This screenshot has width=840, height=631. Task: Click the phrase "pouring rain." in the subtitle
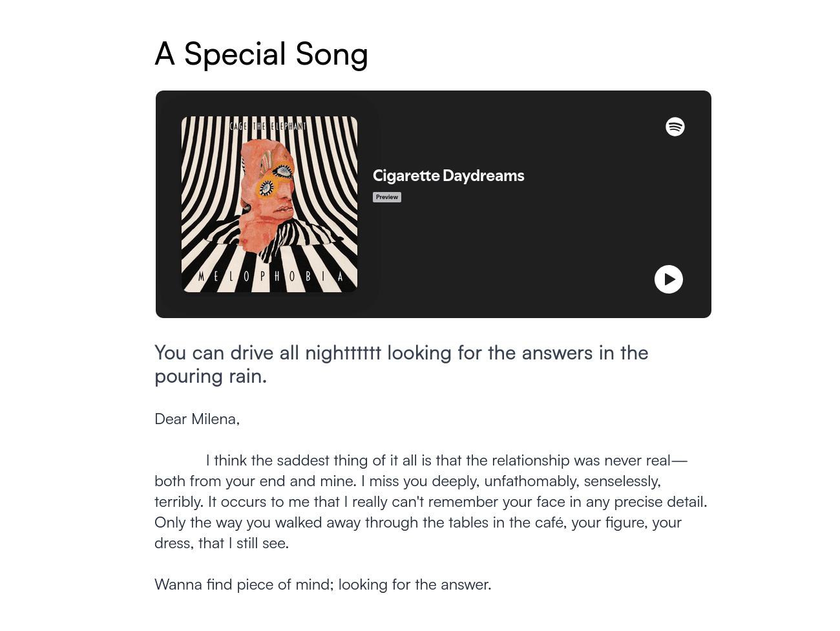[211, 376]
